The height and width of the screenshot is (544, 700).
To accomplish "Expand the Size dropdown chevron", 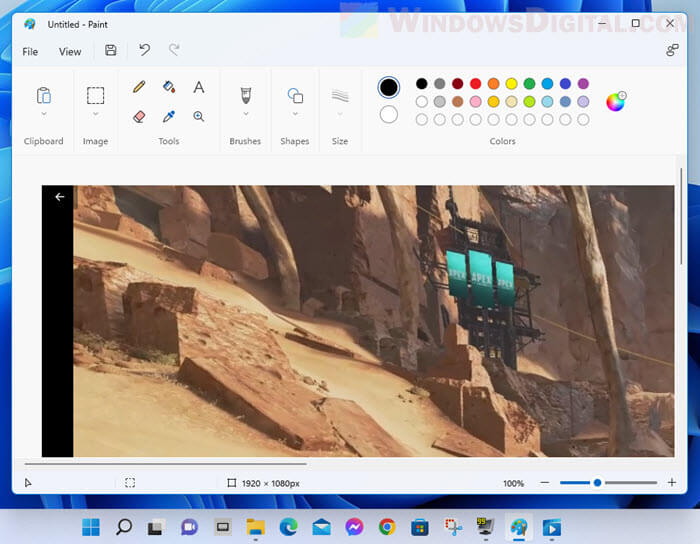I will click(340, 114).
